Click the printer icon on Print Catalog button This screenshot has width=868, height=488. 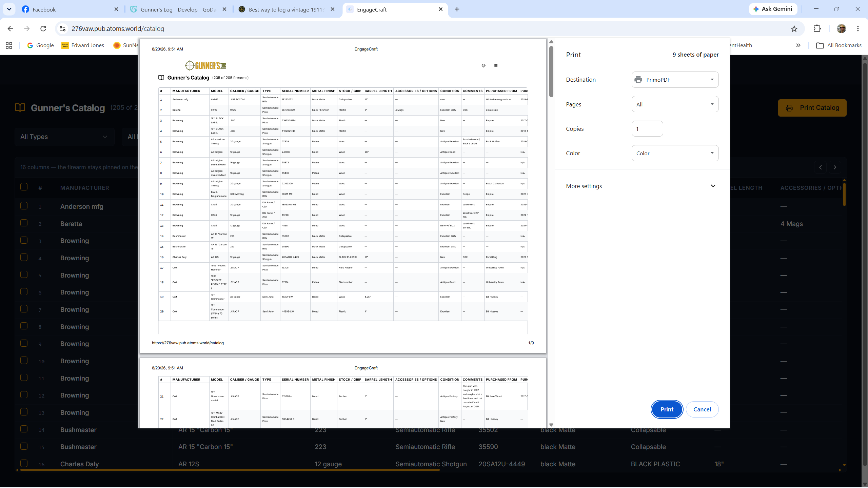click(x=789, y=108)
